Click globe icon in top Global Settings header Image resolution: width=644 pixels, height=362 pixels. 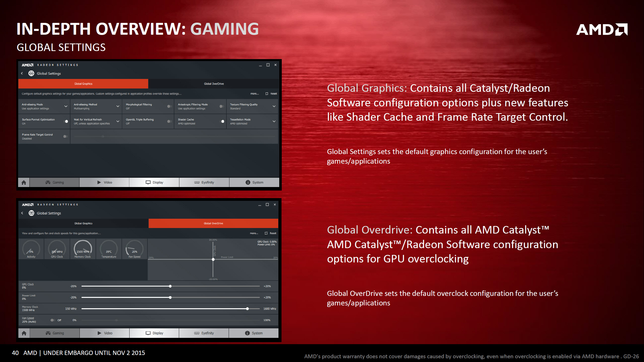tap(31, 73)
